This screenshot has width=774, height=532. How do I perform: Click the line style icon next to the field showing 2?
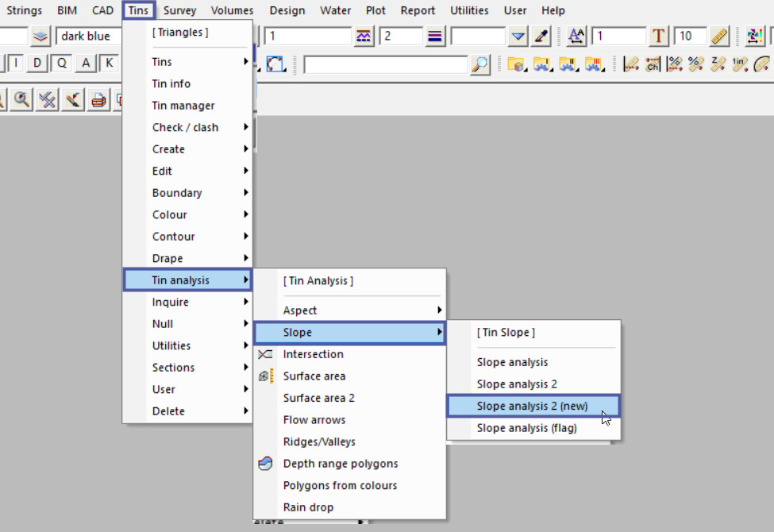(435, 37)
